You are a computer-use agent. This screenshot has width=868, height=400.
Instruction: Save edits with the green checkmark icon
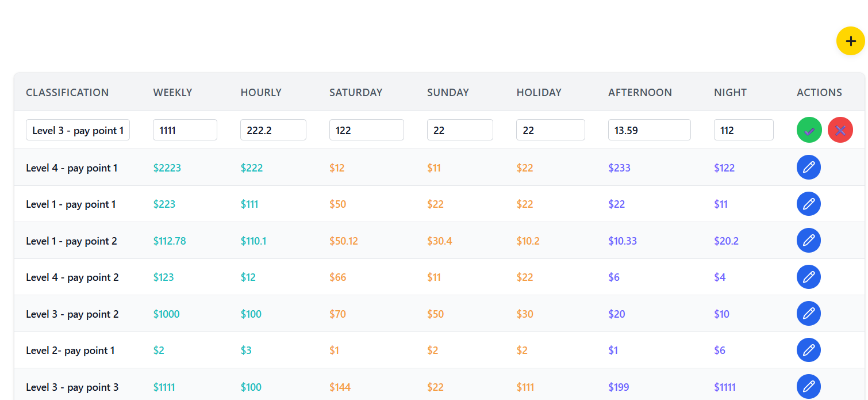coord(809,129)
